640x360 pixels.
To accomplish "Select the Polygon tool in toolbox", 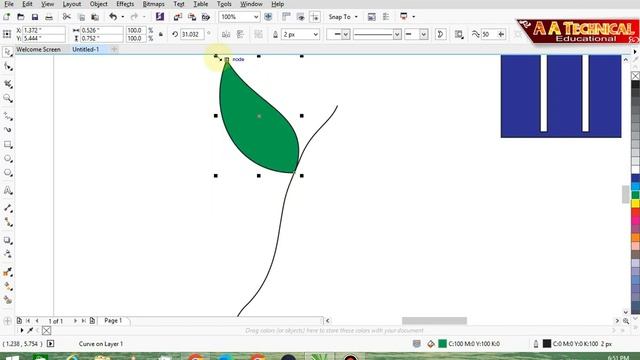I will pos(8,173).
